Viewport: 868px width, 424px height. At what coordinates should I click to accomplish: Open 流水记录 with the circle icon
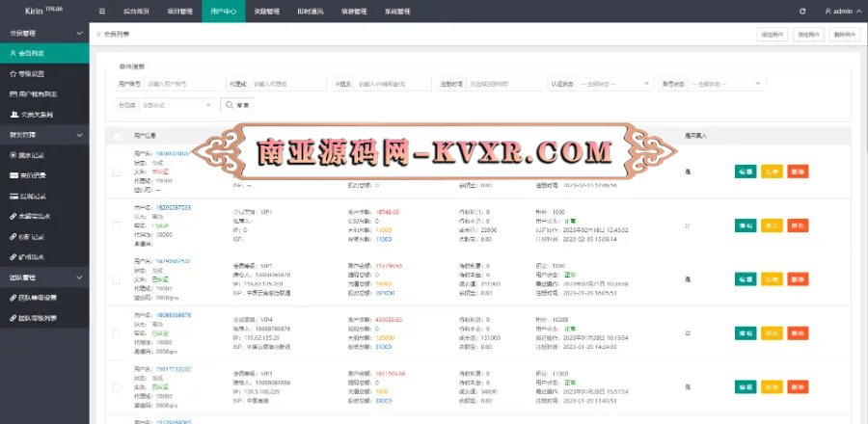coord(44,155)
